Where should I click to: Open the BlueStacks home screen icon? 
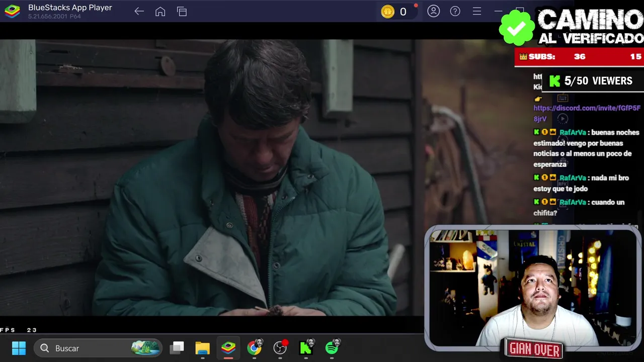pyautogui.click(x=160, y=12)
